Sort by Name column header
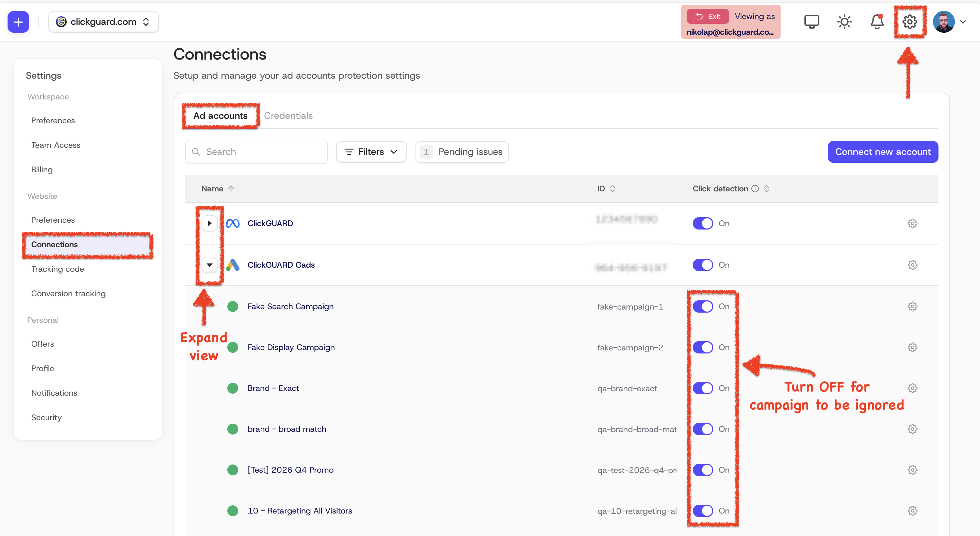980x536 pixels. pyautogui.click(x=218, y=188)
